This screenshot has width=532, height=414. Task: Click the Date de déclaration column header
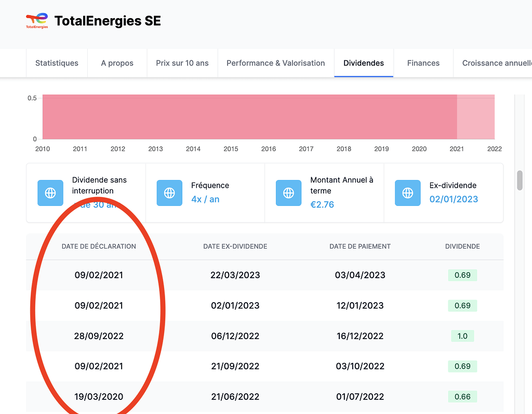coord(99,247)
